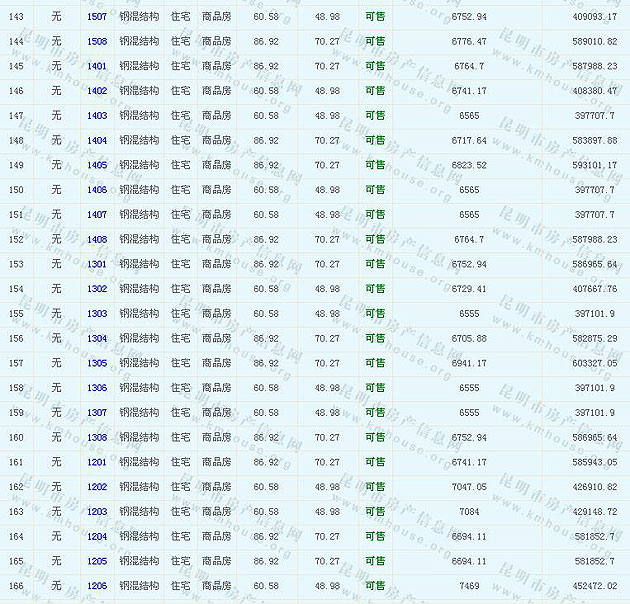Click room 1303 link
This screenshot has width=630, height=604.
click(x=97, y=314)
